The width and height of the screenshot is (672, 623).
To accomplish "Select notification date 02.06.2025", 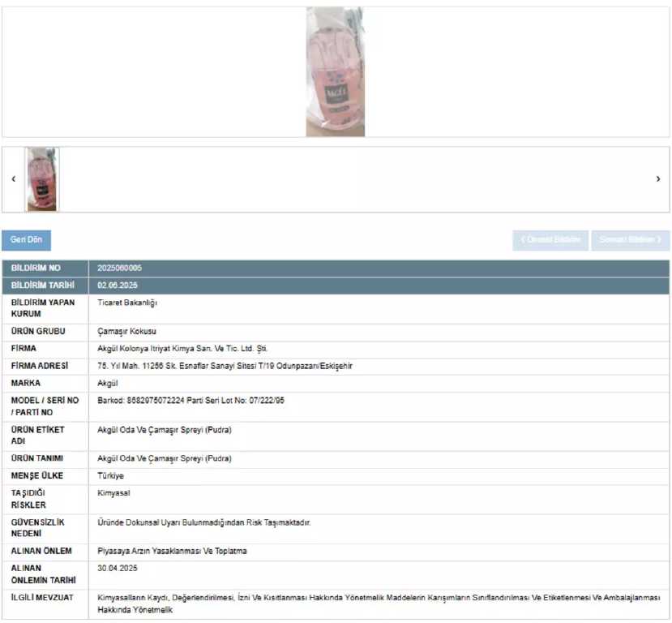I will coord(118,286).
